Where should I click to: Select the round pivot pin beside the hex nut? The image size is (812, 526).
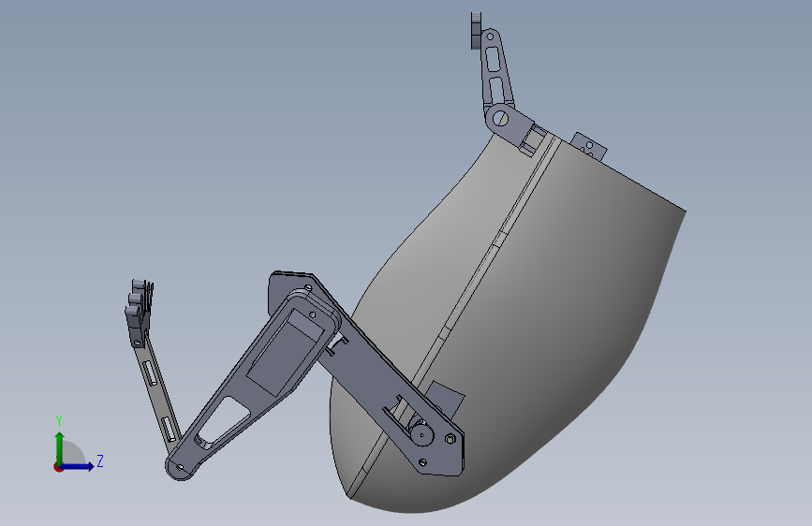(x=422, y=434)
